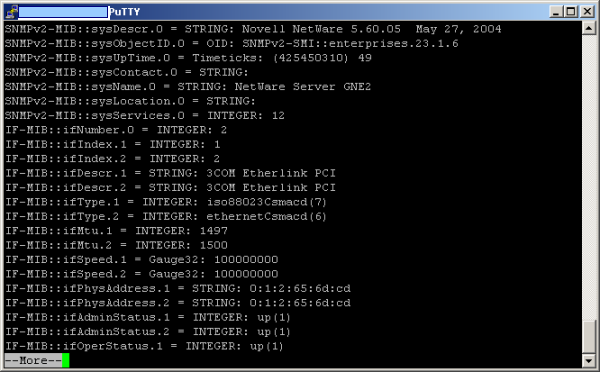Click the ifIndex.1 line
The image size is (600, 372).
click(112, 145)
